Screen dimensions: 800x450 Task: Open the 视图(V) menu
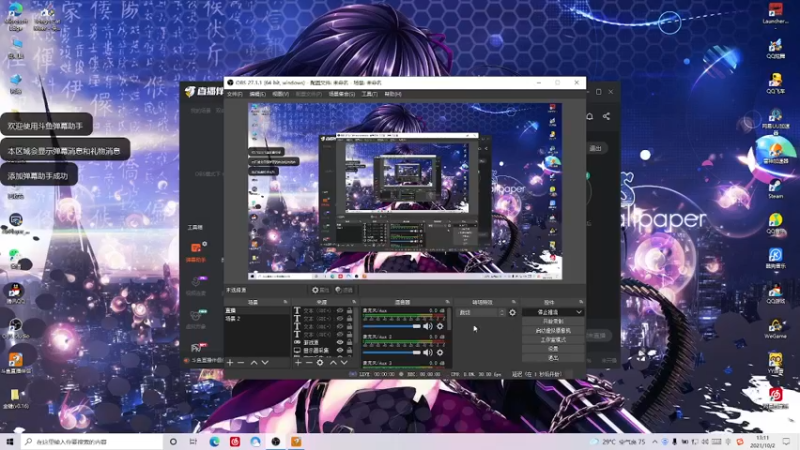click(280, 94)
